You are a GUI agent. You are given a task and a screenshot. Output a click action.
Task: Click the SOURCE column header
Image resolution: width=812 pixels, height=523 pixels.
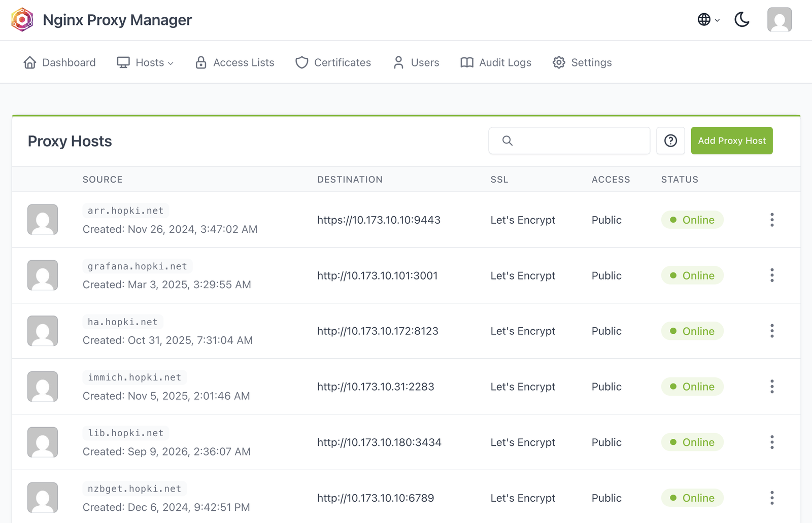pos(103,180)
